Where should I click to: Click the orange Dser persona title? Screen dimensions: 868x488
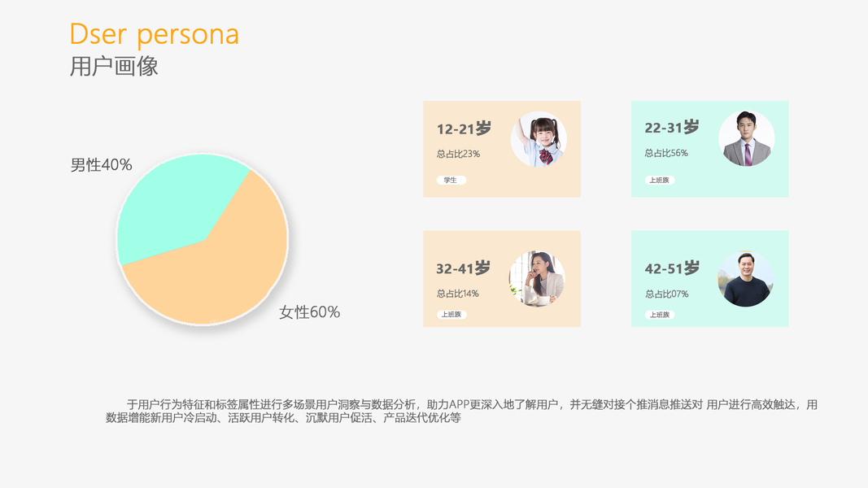point(155,35)
